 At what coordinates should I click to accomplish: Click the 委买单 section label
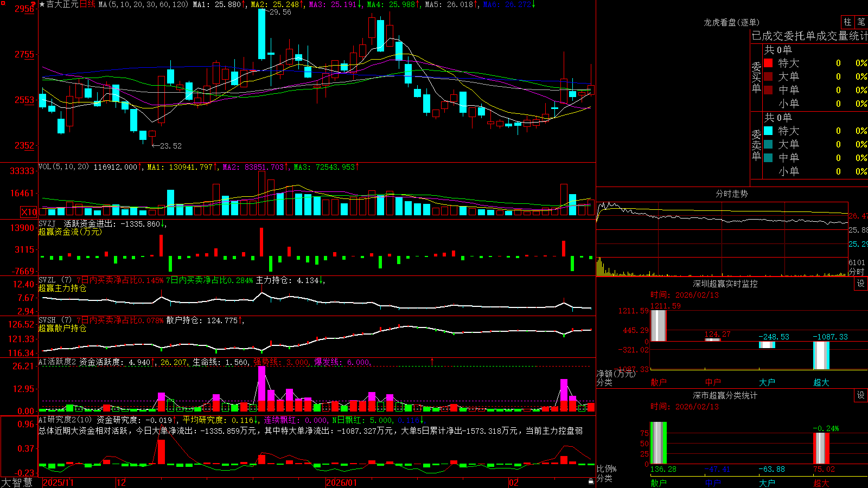(756, 78)
